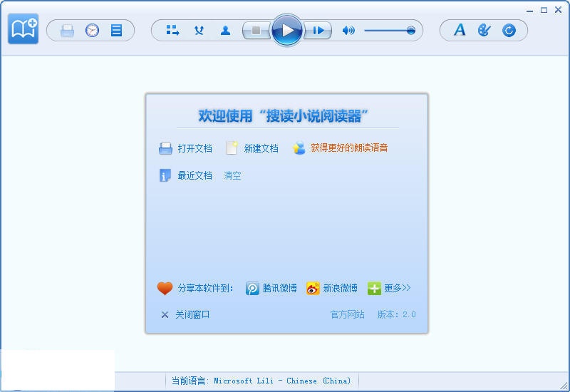Click 更多>> for more sharing options
This screenshot has height=392, width=570.
(398, 289)
